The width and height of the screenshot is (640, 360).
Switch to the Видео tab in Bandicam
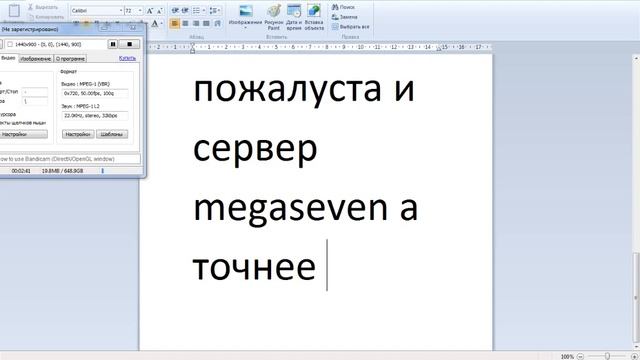(x=8, y=58)
